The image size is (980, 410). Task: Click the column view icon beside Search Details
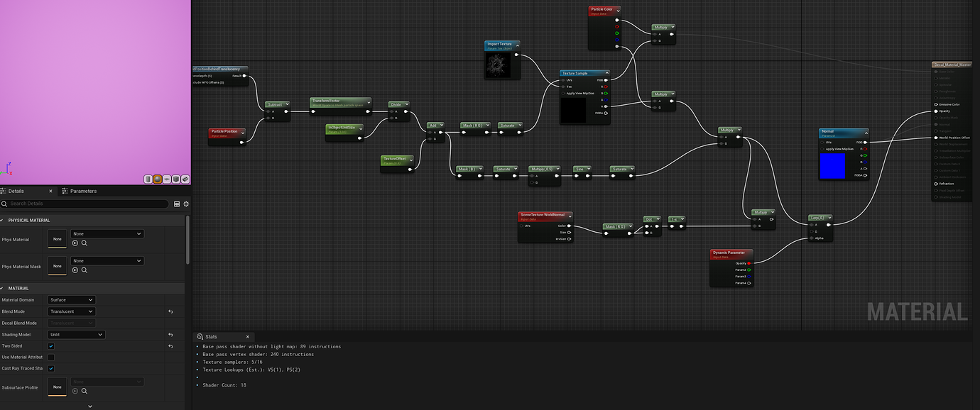tap(177, 203)
